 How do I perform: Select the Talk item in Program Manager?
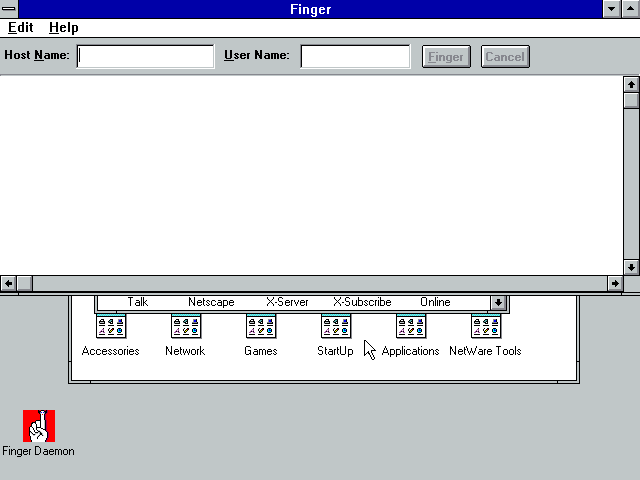(138, 302)
